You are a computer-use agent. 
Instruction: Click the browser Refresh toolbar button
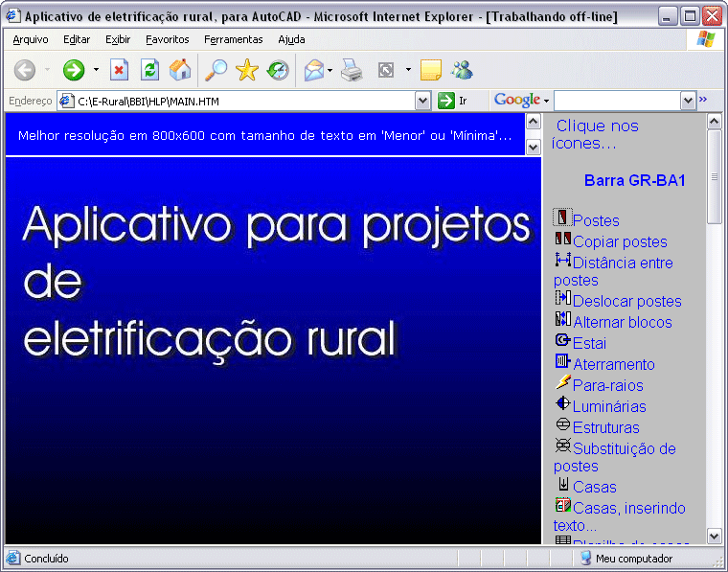click(x=149, y=70)
